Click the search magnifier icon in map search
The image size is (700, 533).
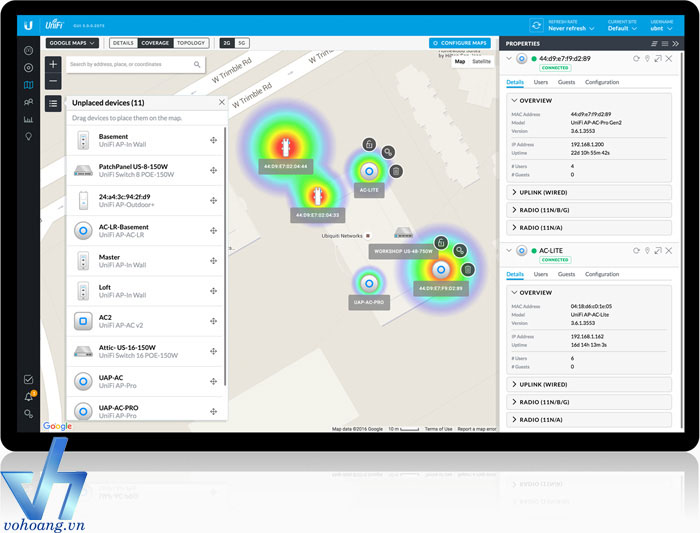(x=197, y=64)
